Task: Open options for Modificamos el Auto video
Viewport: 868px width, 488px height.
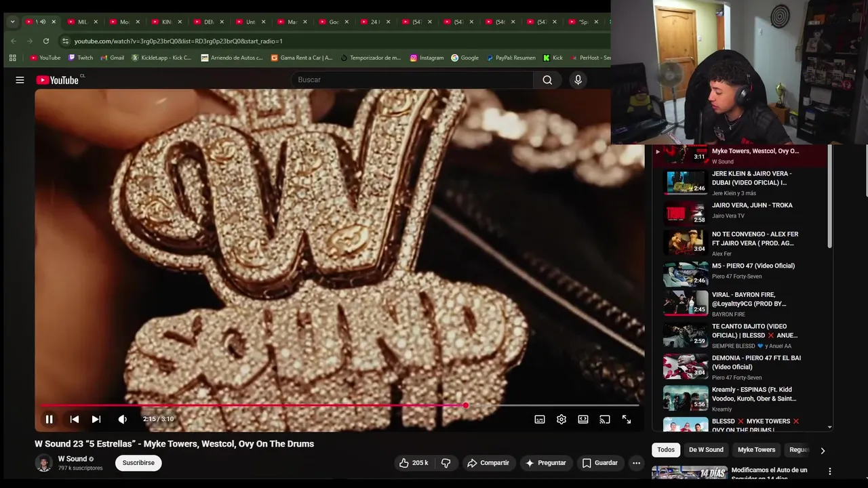Action: point(829,471)
